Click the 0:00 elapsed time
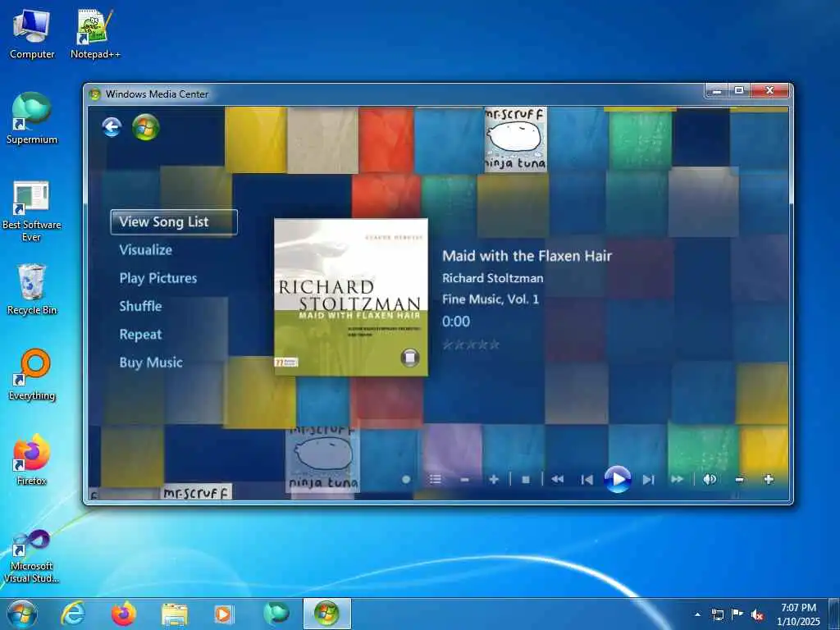The height and width of the screenshot is (630, 840). tap(456, 322)
